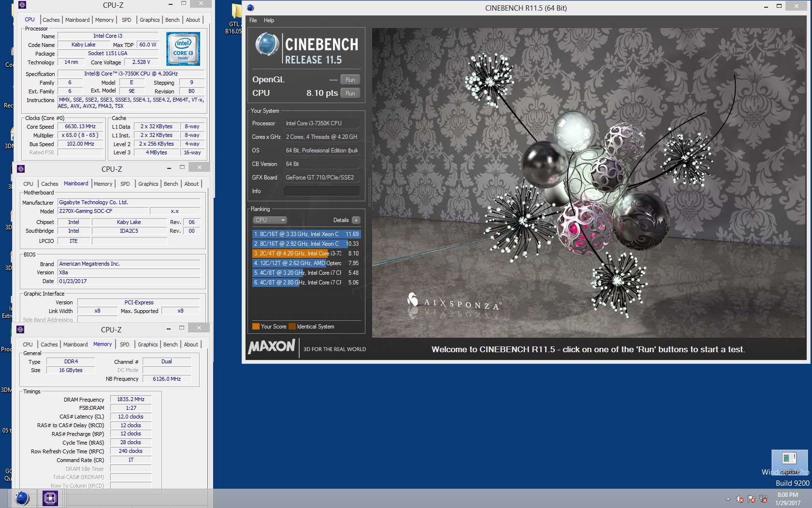Click title icon of CPU-Z Motherboard window
This screenshot has width=812, height=508.
pos(20,169)
